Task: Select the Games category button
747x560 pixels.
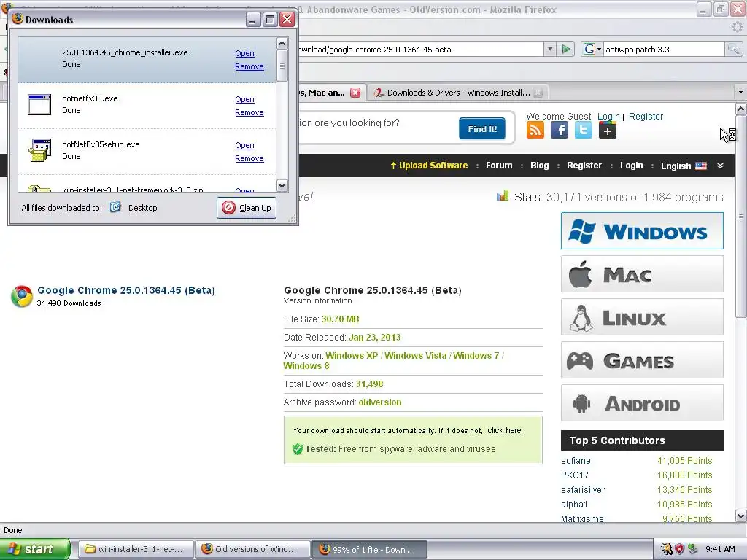Action: (x=642, y=360)
